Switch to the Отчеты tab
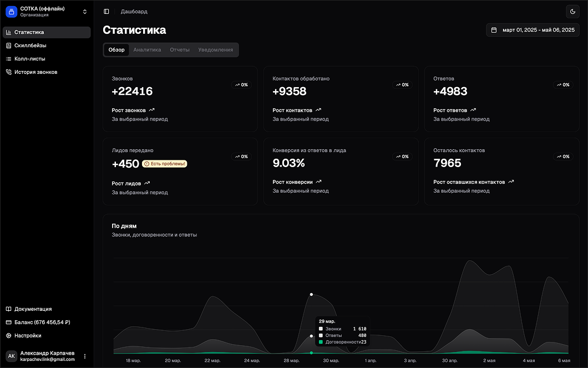Screen dimensions: 588x368 [x=180, y=50]
